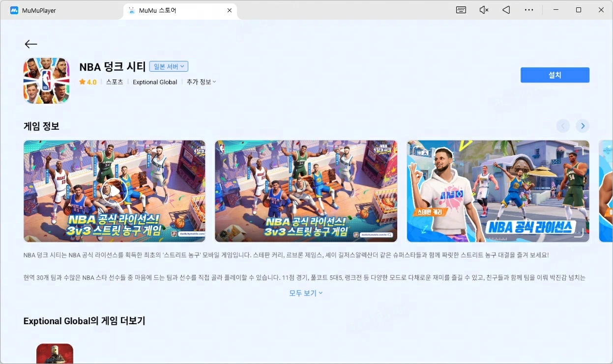Screen dimensions: 613x364
Task: Play the gameplay video thumbnail
Action: click(115, 191)
